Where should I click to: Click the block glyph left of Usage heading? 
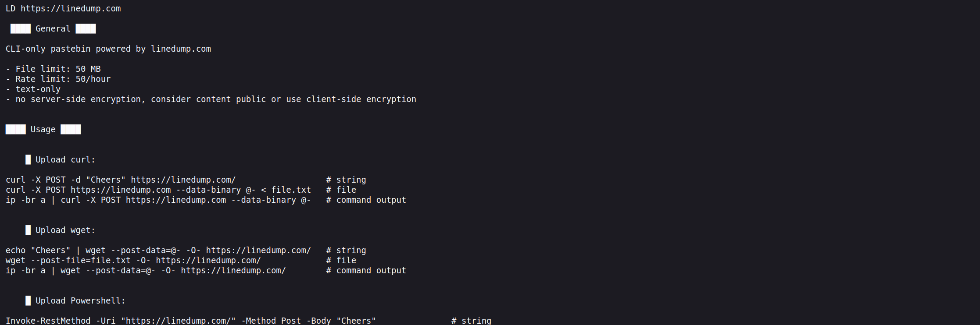click(x=16, y=130)
